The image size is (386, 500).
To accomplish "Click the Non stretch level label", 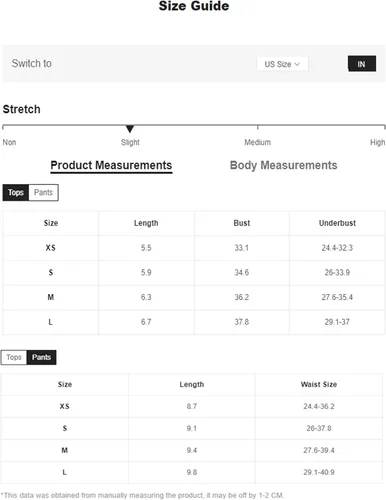I will [x=9, y=142].
